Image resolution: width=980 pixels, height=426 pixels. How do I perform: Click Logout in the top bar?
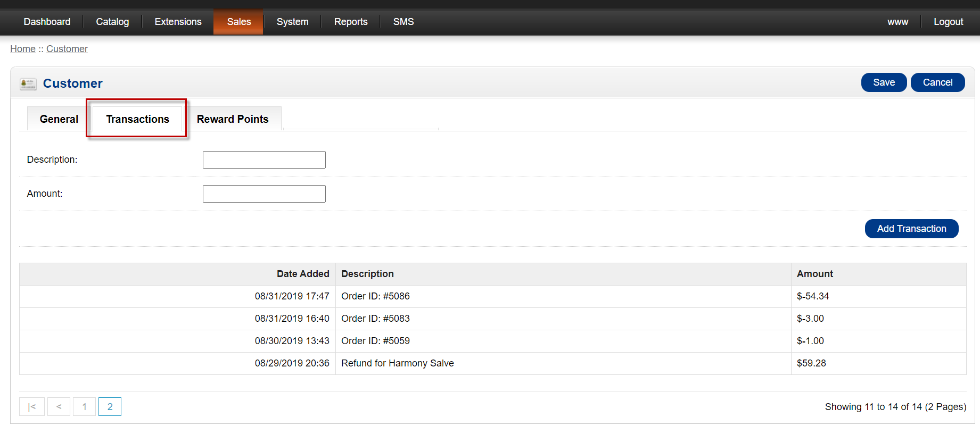pyautogui.click(x=948, y=22)
